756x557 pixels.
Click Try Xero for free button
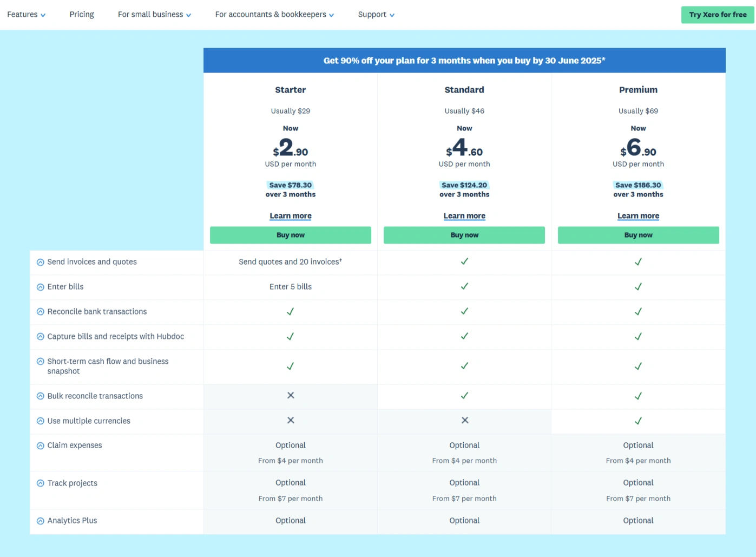pos(718,15)
